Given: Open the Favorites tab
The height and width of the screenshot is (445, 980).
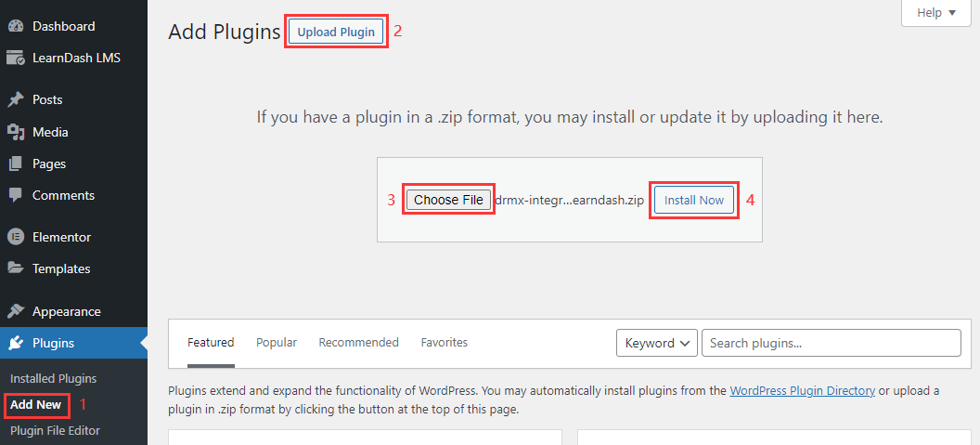Looking at the screenshot, I should [444, 343].
